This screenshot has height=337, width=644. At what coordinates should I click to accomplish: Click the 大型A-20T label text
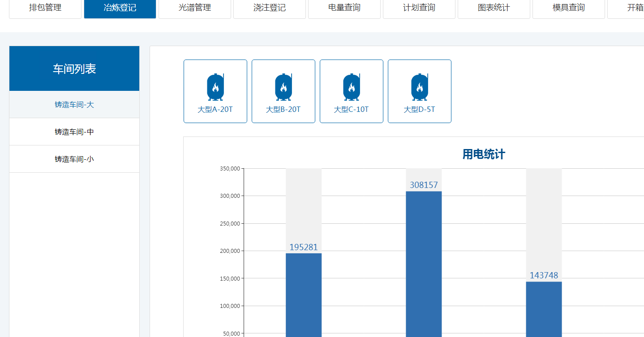point(215,109)
